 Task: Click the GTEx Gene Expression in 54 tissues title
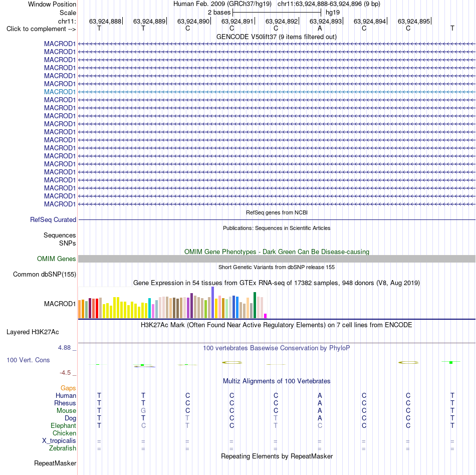coord(277,283)
